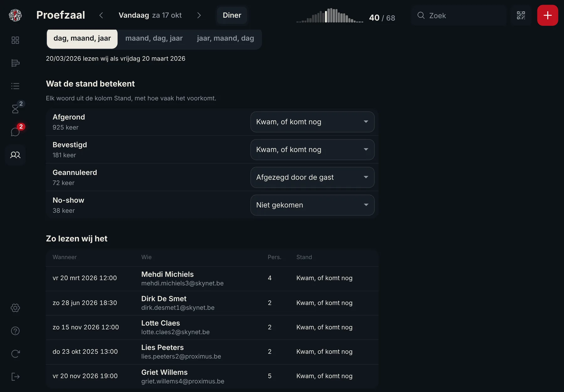Open the Geannuleerd status mapping dropdown
This screenshot has width=564, height=392.
click(x=312, y=177)
